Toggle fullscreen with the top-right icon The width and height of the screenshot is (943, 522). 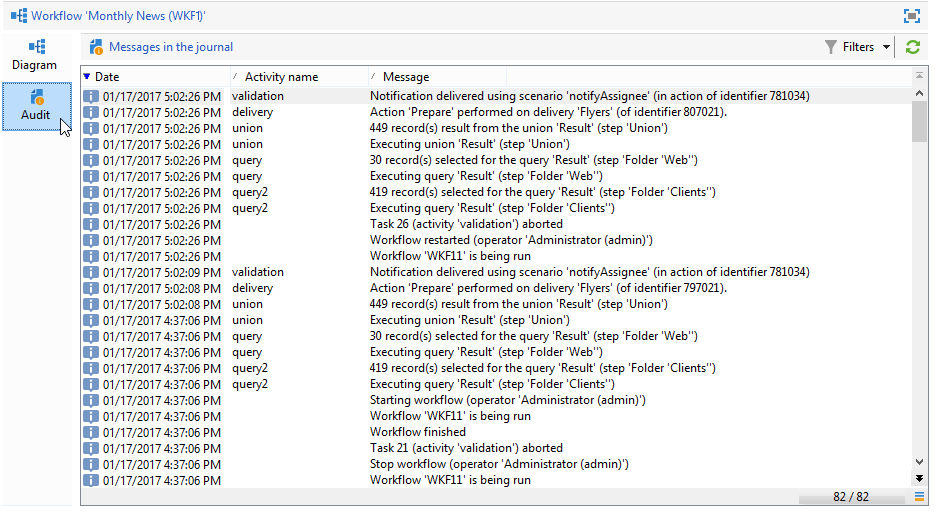click(x=912, y=16)
